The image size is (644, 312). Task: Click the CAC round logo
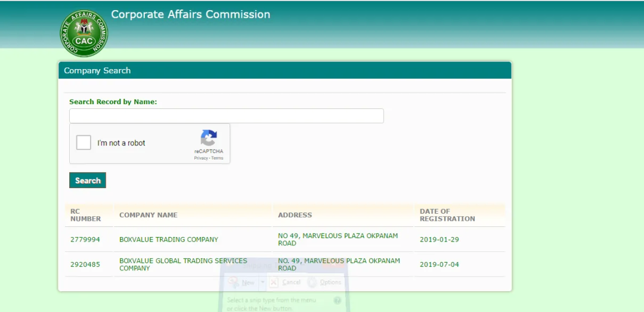click(84, 33)
